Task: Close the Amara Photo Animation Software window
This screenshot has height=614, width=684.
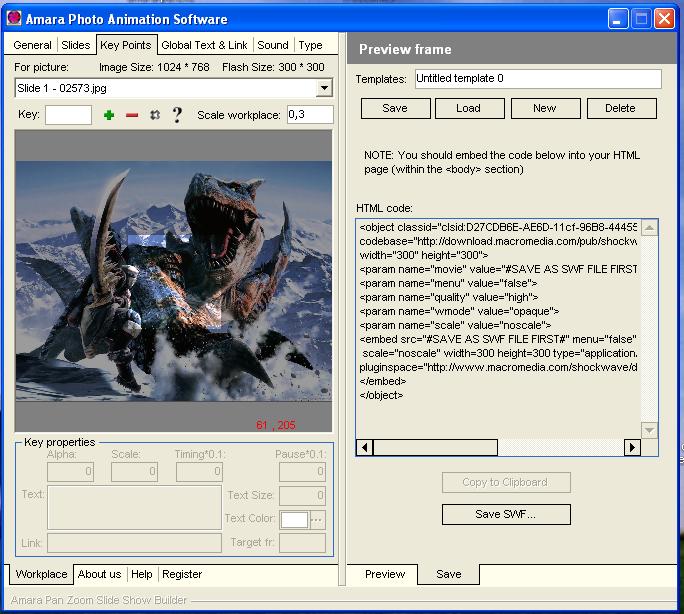Action: [x=664, y=19]
